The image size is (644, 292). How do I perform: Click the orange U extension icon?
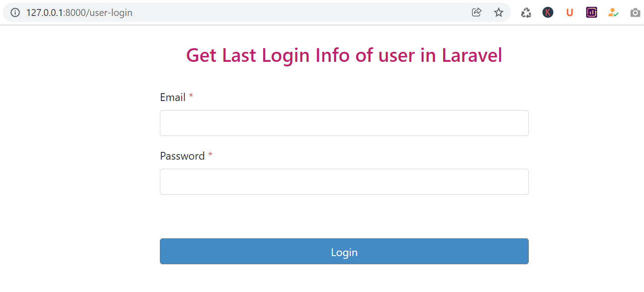click(569, 13)
